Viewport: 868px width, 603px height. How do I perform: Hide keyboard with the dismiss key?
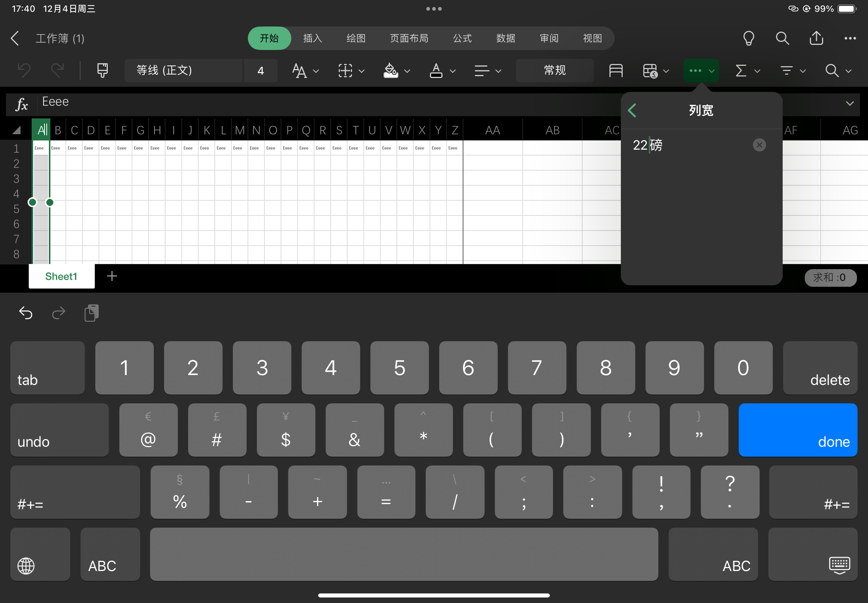[x=839, y=565]
